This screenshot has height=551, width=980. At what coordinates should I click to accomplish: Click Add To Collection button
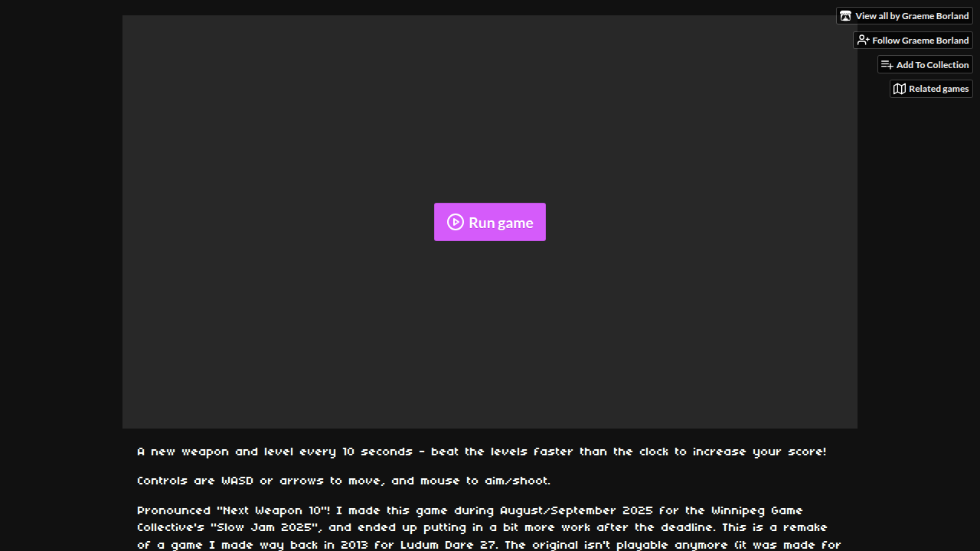(x=925, y=65)
